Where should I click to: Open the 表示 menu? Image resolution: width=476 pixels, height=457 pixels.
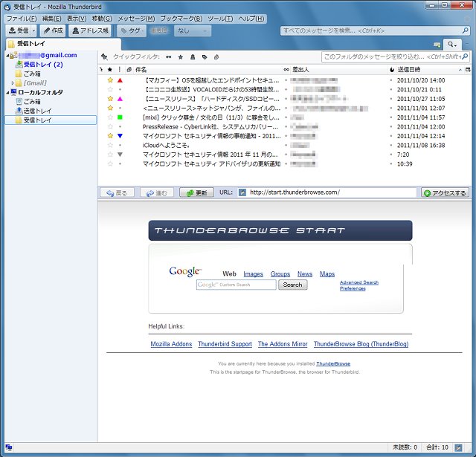pyautogui.click(x=77, y=19)
